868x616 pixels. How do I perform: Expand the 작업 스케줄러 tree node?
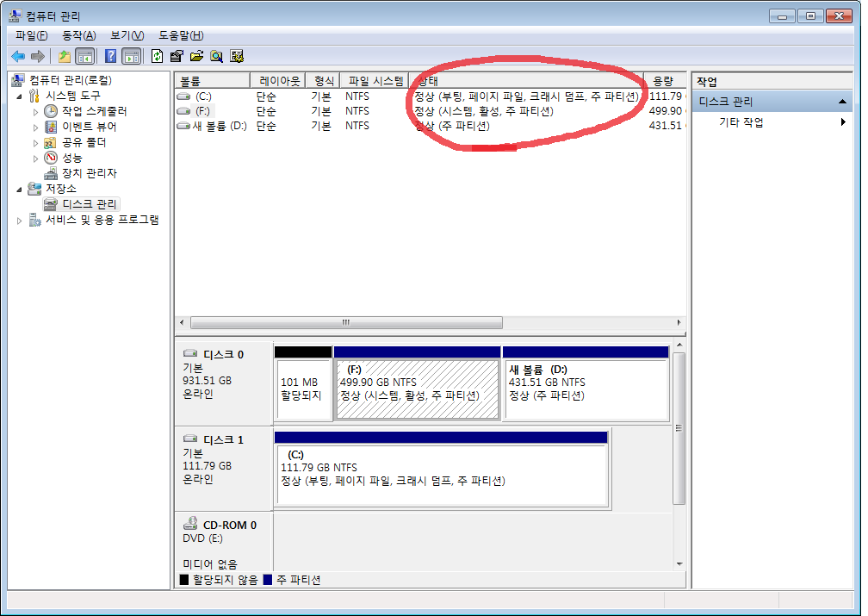tap(36, 111)
